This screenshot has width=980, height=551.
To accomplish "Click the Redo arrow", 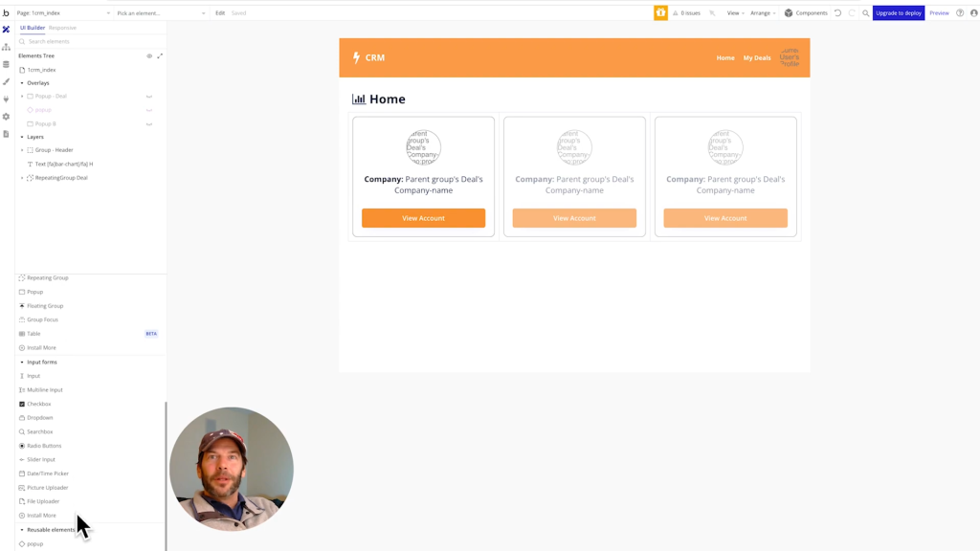I will point(852,13).
